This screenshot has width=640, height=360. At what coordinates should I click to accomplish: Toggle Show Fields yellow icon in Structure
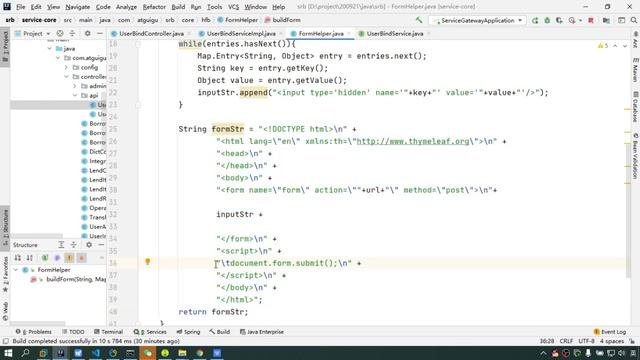tap(69, 258)
